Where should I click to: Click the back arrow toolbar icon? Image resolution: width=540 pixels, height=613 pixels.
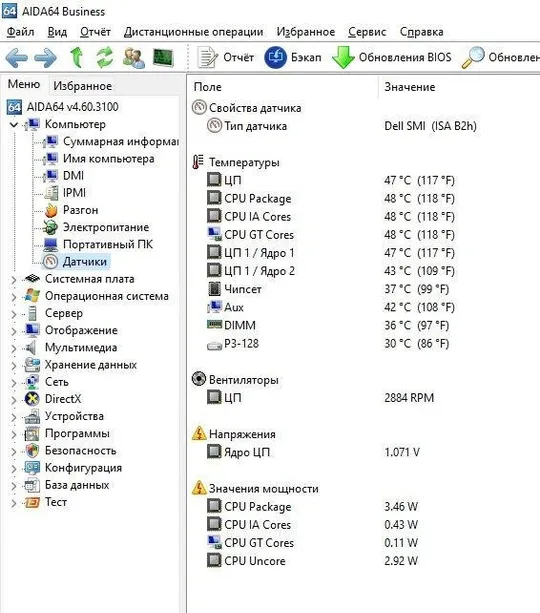click(16, 58)
